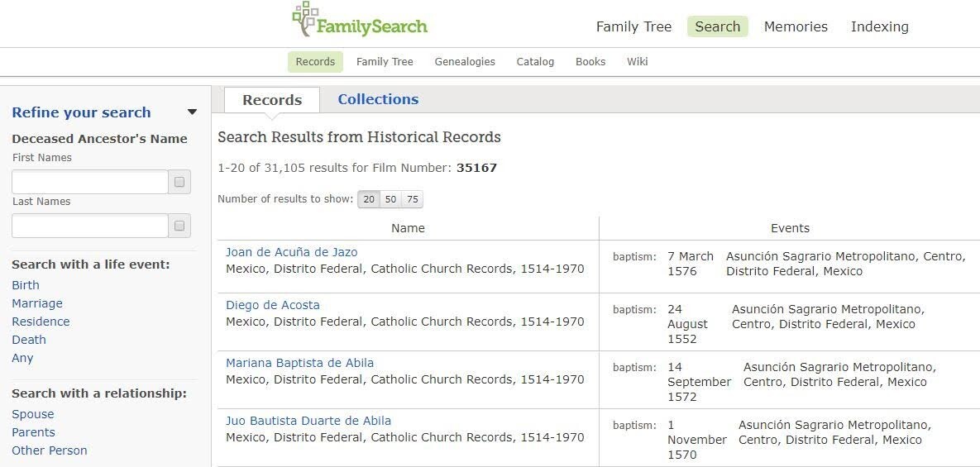The image size is (980, 467).
Task: Click the FamilySearch tree logo
Action: pyautogui.click(x=305, y=19)
